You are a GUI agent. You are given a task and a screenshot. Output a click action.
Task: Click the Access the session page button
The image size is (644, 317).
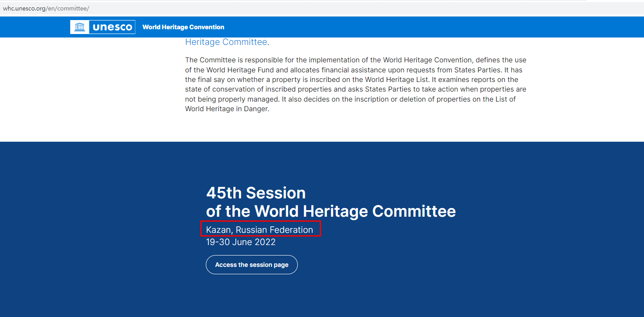click(x=252, y=265)
